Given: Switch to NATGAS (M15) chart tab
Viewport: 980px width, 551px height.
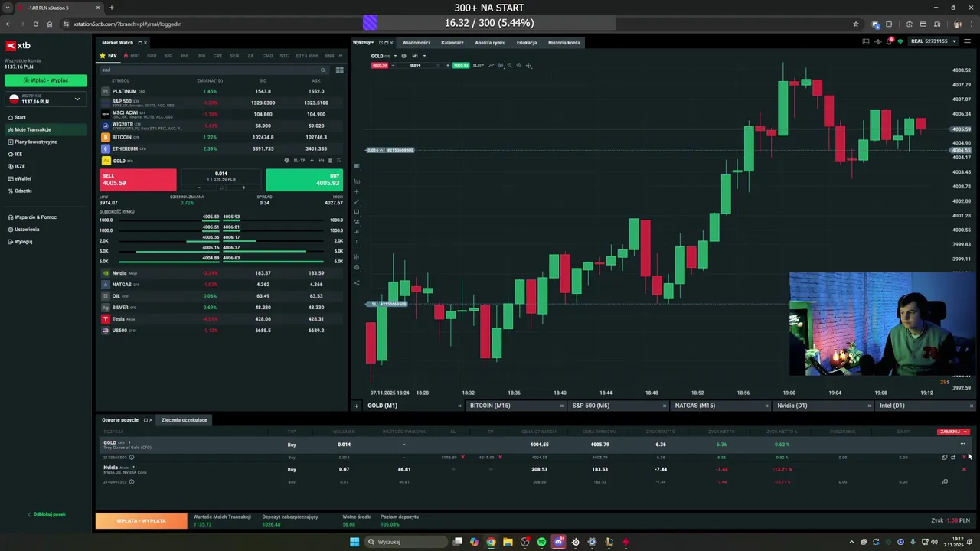Looking at the screenshot, I should coord(718,406).
